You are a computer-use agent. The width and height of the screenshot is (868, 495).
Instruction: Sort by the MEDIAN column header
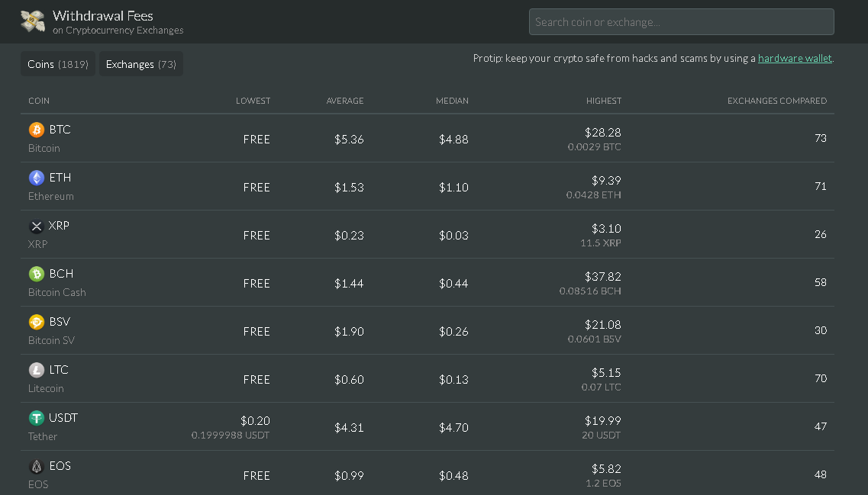[452, 101]
